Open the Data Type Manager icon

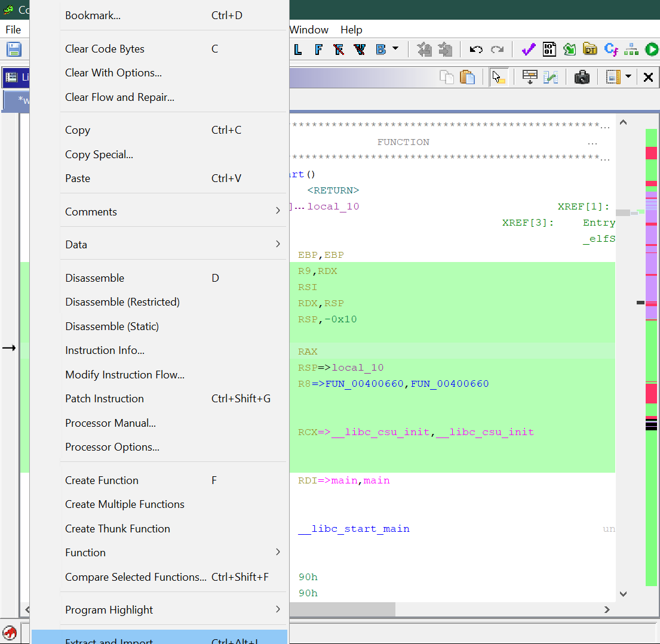click(x=590, y=49)
